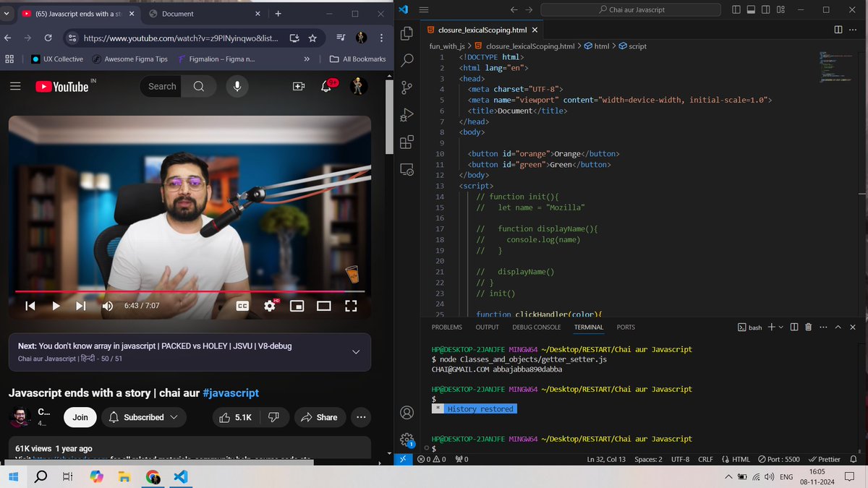Enable closed captions on the video
This screenshot has width=868, height=488.
(x=242, y=305)
